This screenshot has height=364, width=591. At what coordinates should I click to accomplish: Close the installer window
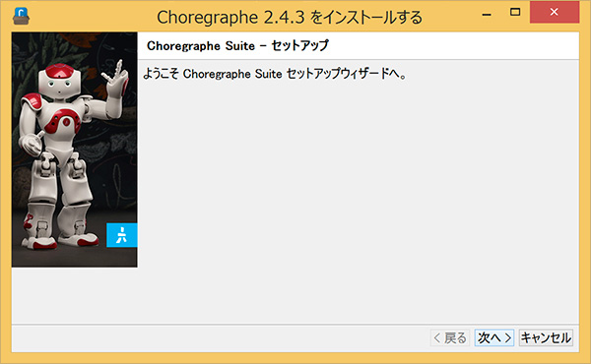[554, 12]
